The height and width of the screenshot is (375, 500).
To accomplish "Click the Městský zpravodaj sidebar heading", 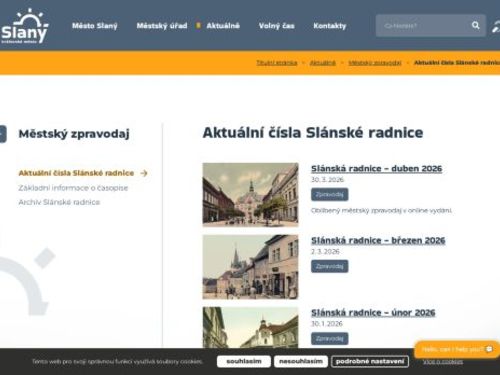I will (74, 134).
